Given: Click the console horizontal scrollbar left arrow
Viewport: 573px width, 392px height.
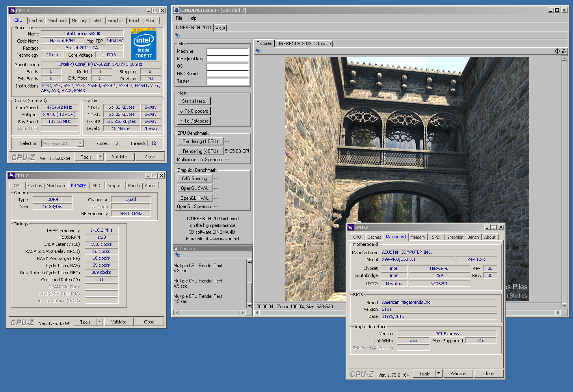Looking at the screenshot, I should pos(176,313).
